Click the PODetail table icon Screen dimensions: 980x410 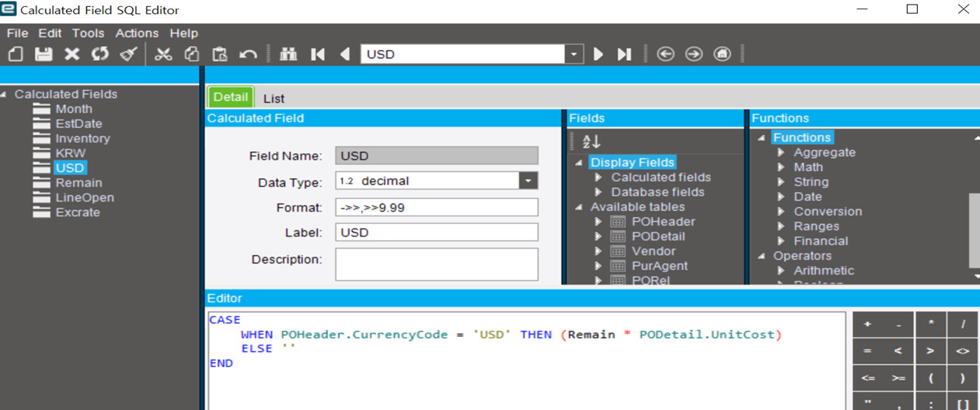pos(619,237)
